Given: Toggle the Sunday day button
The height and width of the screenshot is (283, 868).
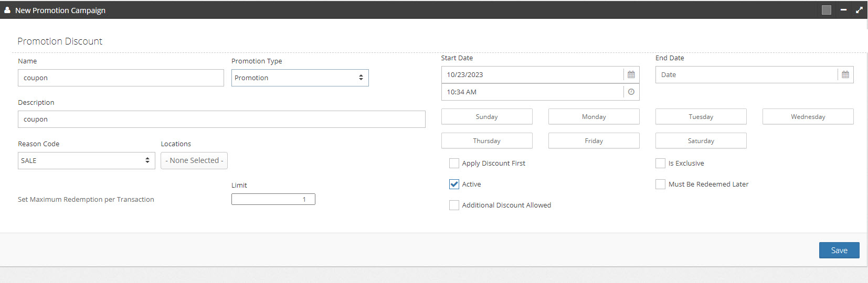Looking at the screenshot, I should 487,117.
